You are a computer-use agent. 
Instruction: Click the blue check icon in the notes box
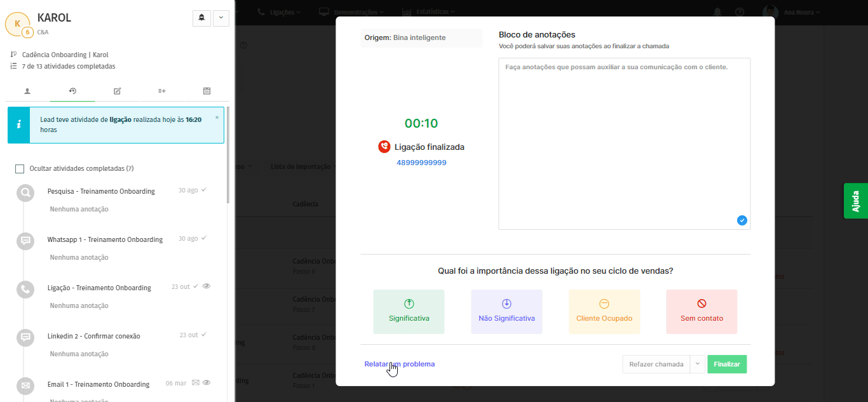(x=742, y=220)
